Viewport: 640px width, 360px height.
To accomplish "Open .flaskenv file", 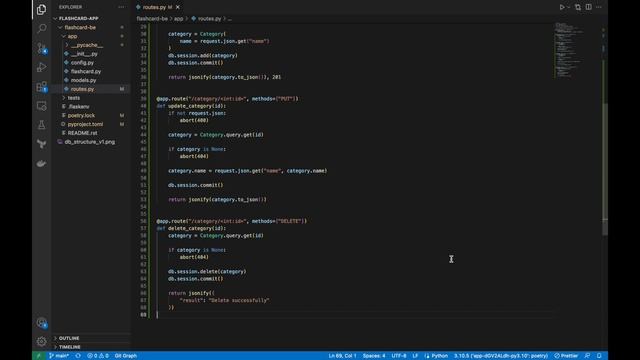I will pos(78,107).
